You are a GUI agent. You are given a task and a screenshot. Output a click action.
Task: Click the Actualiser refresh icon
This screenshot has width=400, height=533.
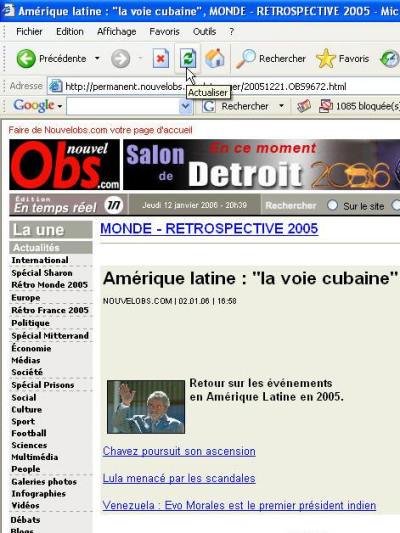(188, 58)
